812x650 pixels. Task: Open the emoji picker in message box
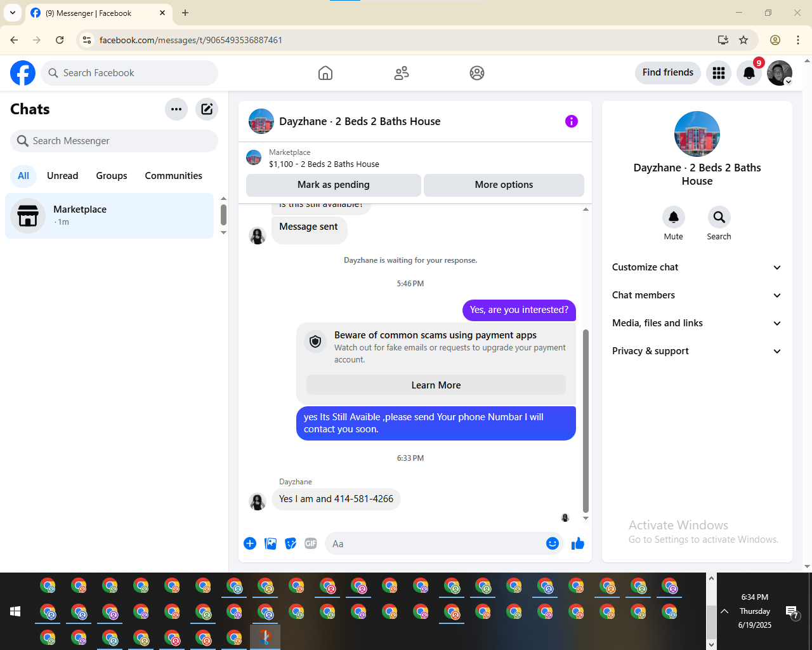point(553,543)
